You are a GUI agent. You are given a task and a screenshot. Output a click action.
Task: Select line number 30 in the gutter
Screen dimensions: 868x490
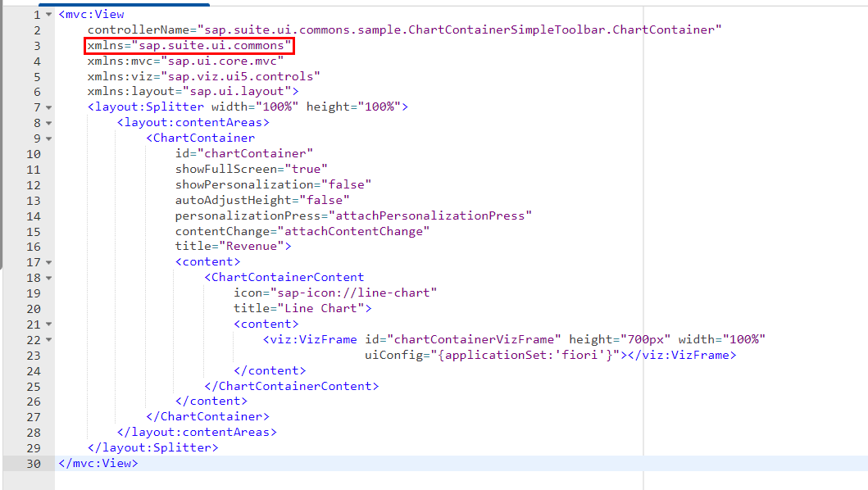[x=34, y=464]
